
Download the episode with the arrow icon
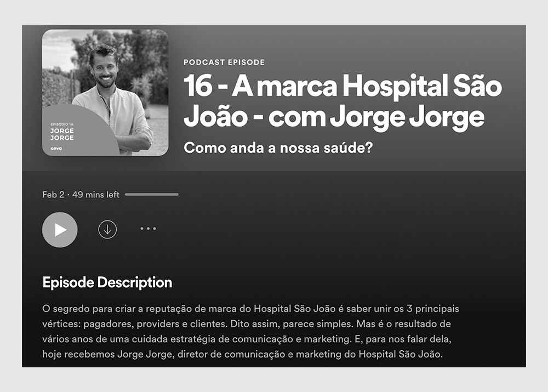coord(107,229)
